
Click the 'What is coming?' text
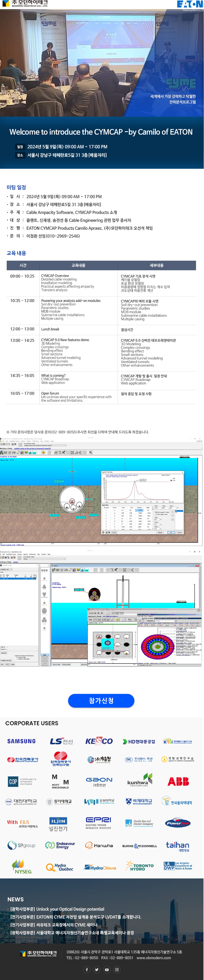click(53, 375)
